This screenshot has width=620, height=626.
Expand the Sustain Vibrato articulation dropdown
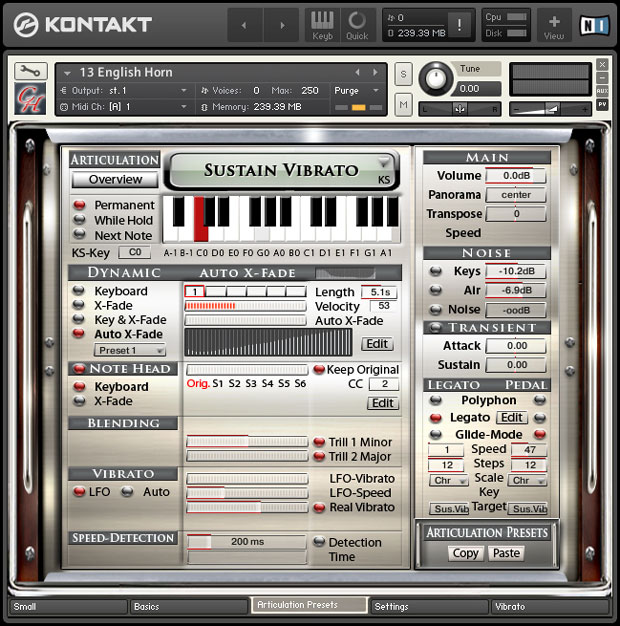tap(383, 164)
